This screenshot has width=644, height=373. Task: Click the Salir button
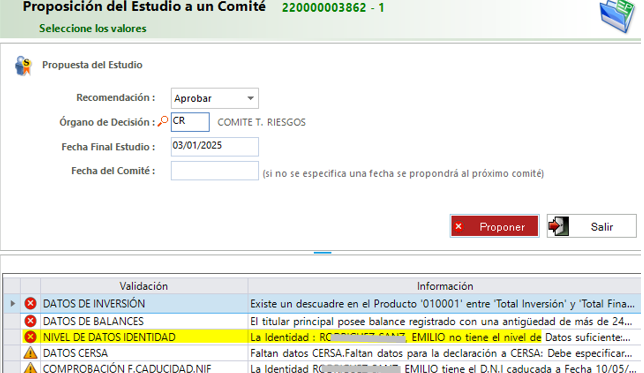591,226
